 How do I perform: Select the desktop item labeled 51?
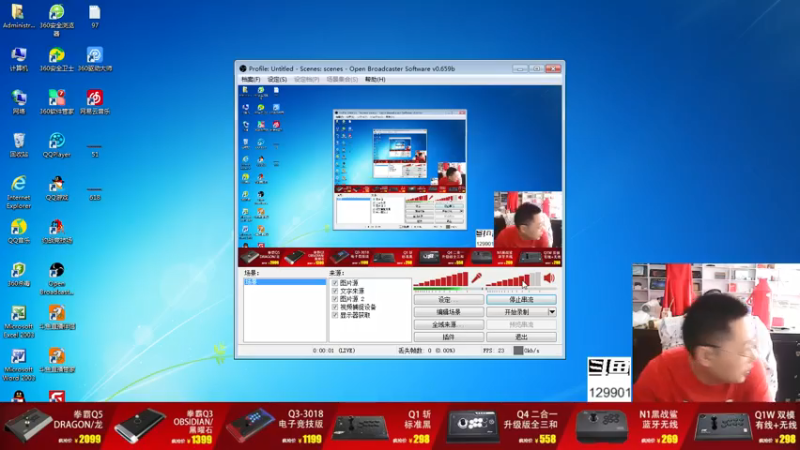click(94, 150)
